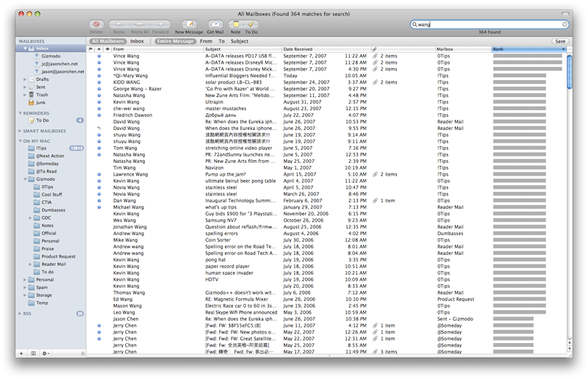Click the Save search button
The width and height of the screenshot is (588, 379).
pyautogui.click(x=560, y=41)
